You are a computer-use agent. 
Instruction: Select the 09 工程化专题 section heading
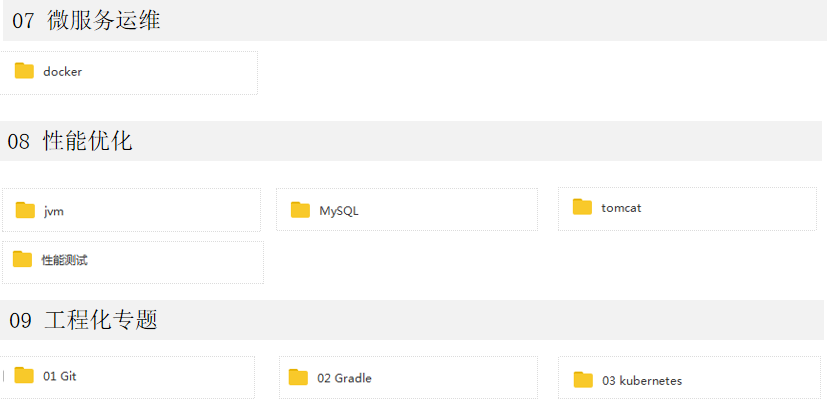point(84,321)
